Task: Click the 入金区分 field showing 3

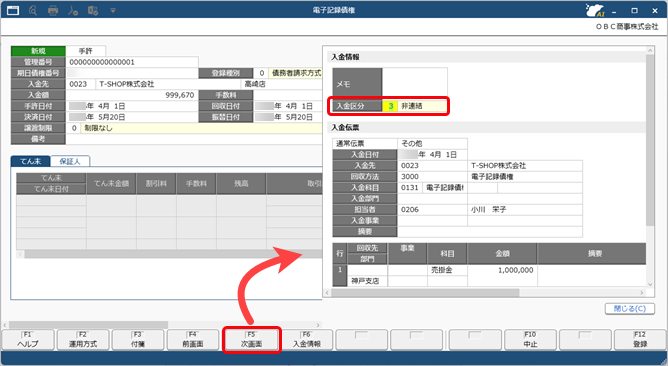Action: coord(390,106)
